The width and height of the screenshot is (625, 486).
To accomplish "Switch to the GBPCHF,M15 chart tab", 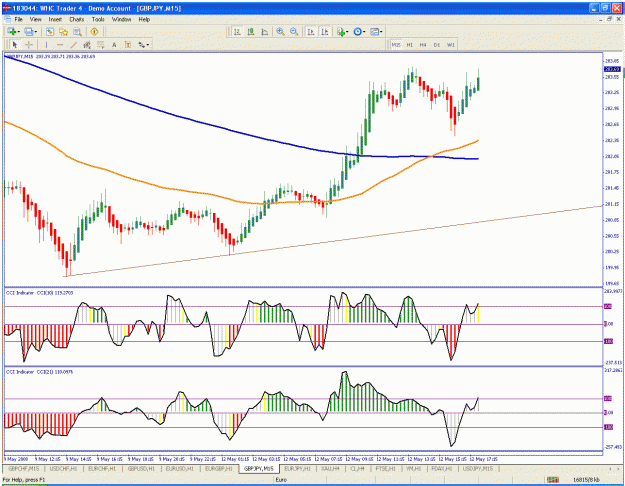I will pos(24,468).
